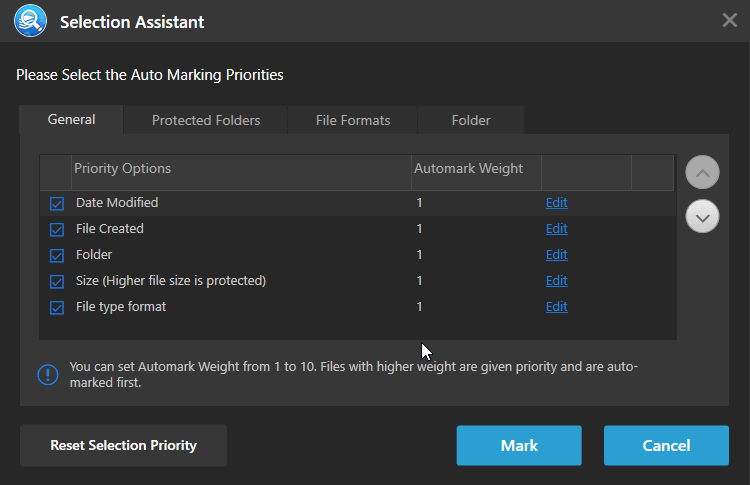Toggle the File Created checkbox
This screenshot has width=750, height=485.
[x=57, y=230]
